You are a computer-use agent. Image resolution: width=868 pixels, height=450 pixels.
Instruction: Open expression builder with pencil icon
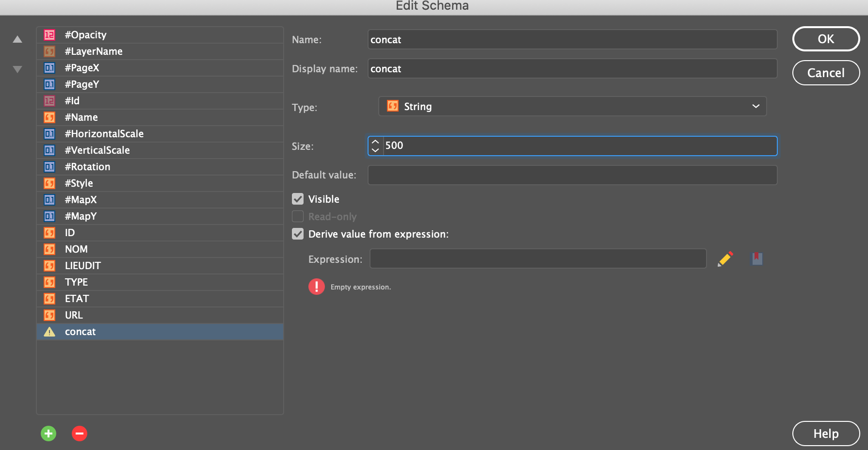(x=725, y=259)
